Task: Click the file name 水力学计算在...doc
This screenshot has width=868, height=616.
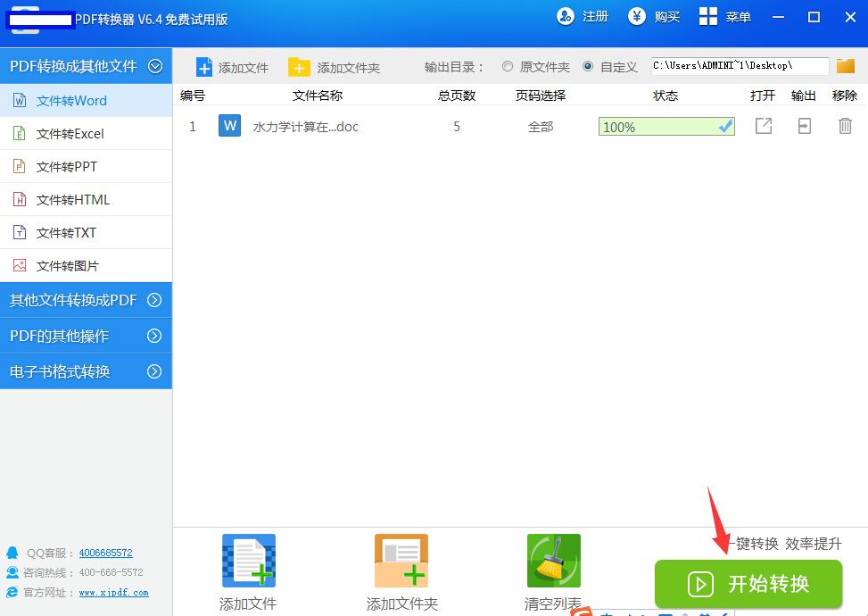Action: click(x=306, y=127)
